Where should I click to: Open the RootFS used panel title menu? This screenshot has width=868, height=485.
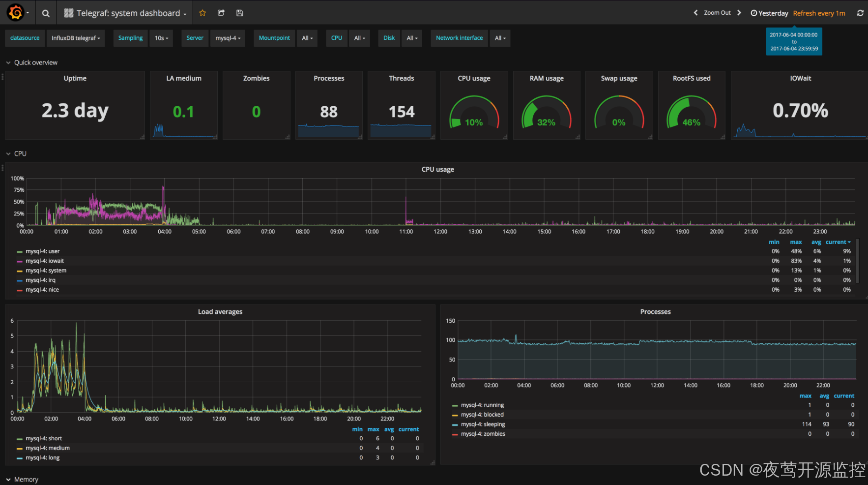pyautogui.click(x=692, y=78)
